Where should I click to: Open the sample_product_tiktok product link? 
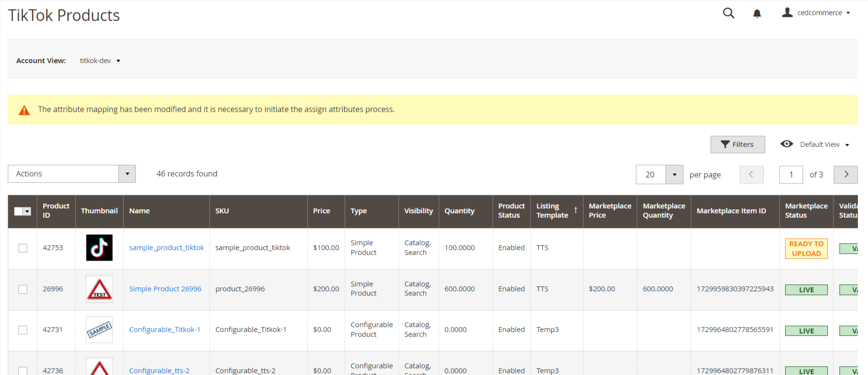click(x=166, y=248)
